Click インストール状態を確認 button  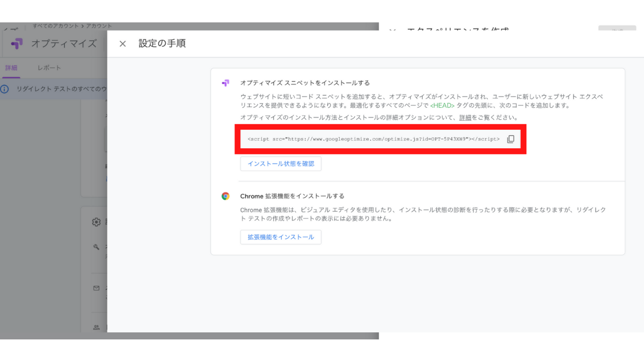[281, 164]
